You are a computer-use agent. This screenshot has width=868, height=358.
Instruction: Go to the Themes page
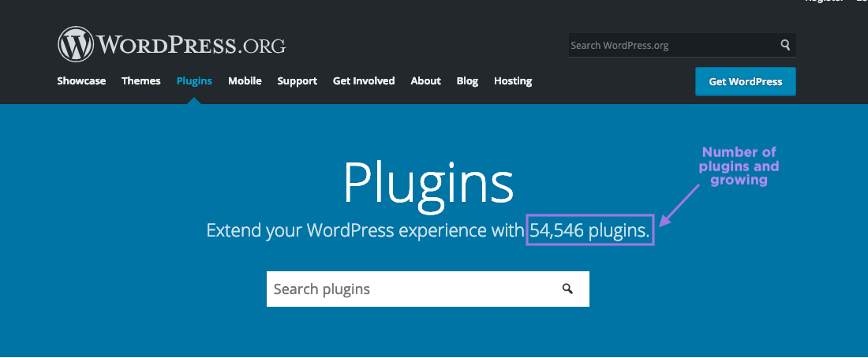click(141, 80)
